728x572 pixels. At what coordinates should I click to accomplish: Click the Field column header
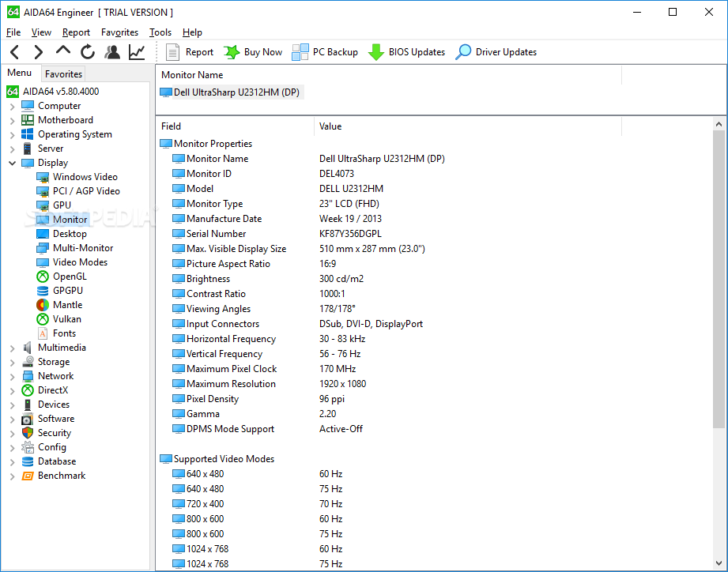(x=236, y=126)
